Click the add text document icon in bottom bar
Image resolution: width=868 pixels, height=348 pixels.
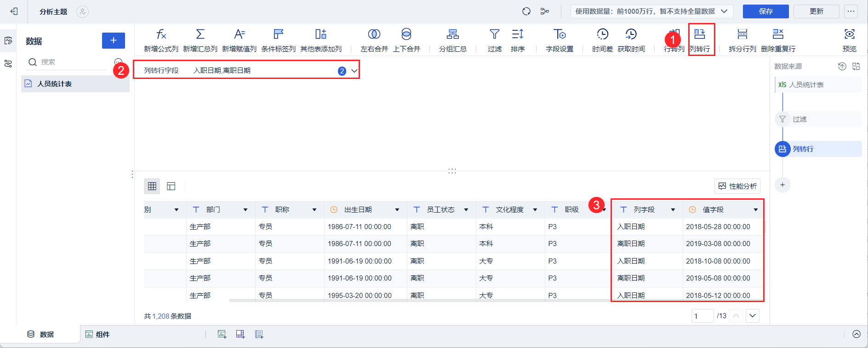click(259, 334)
